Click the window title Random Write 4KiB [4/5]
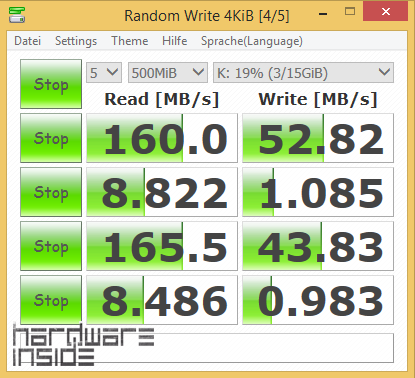The height and width of the screenshot is (378, 415). tap(207, 15)
